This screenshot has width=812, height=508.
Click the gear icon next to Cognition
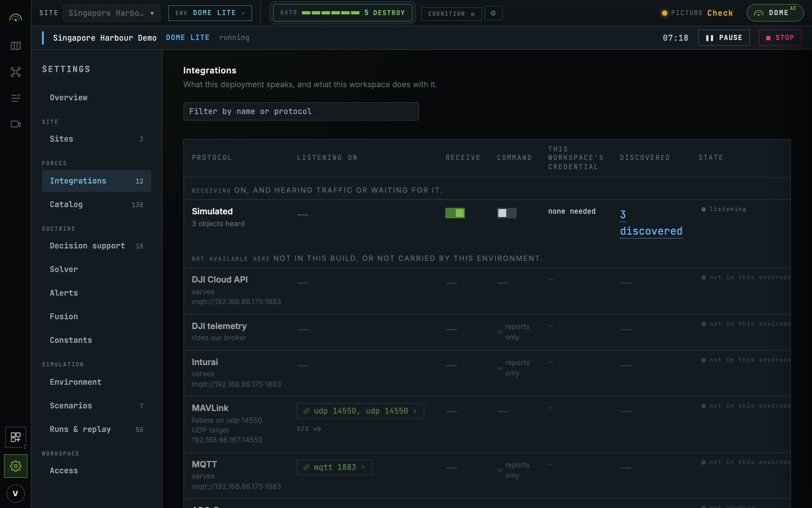pos(493,13)
